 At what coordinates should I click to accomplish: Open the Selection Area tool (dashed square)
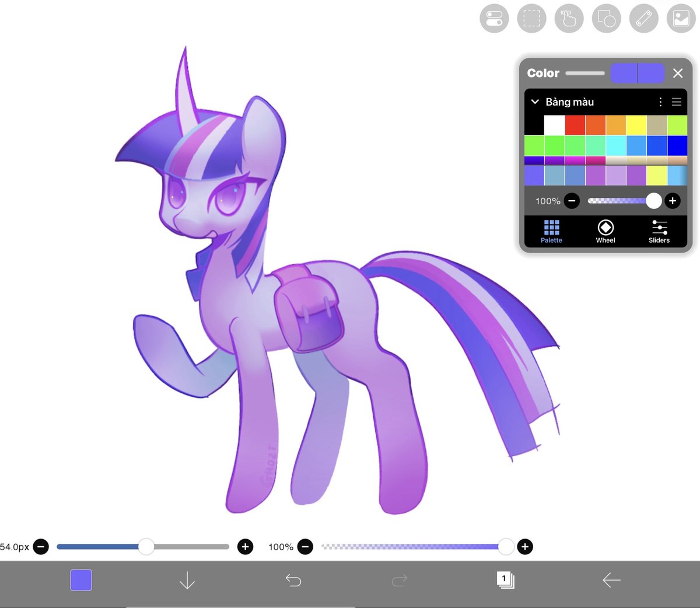coord(531,18)
